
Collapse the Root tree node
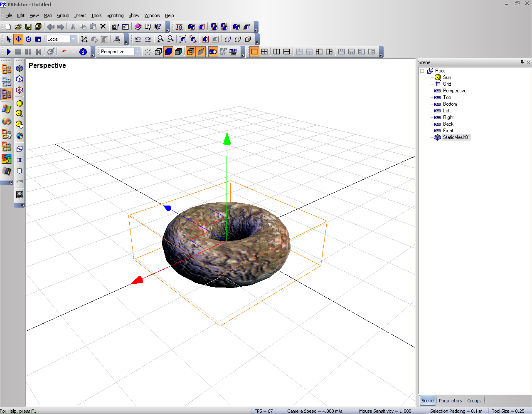tap(422, 71)
